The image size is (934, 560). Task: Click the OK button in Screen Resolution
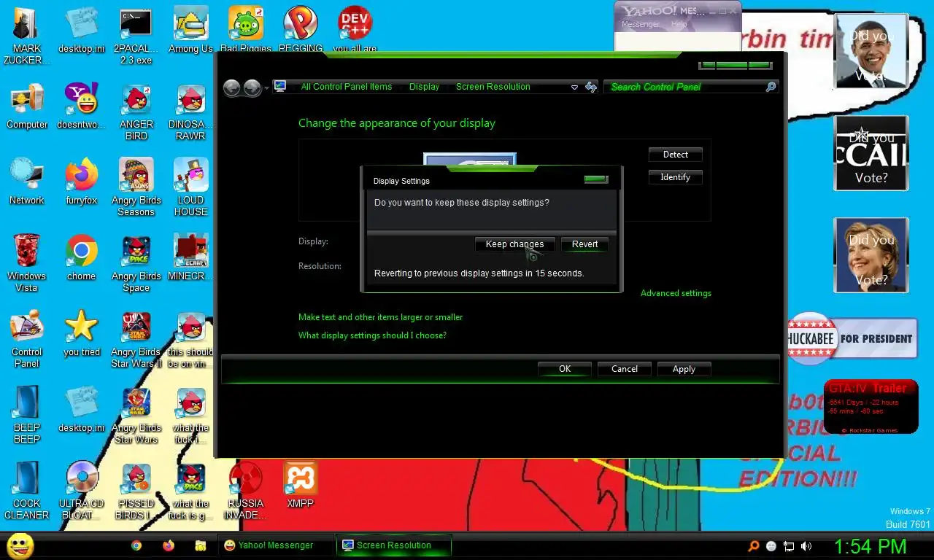(x=565, y=369)
